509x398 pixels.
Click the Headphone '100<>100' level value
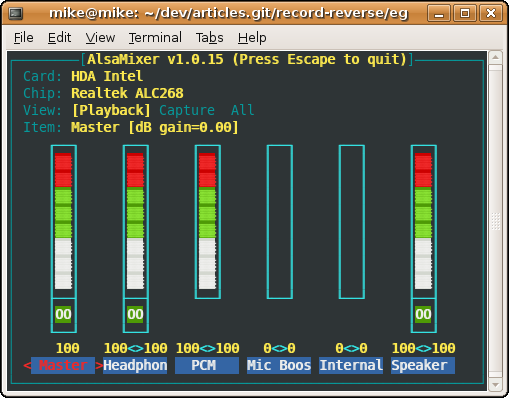[x=136, y=348]
